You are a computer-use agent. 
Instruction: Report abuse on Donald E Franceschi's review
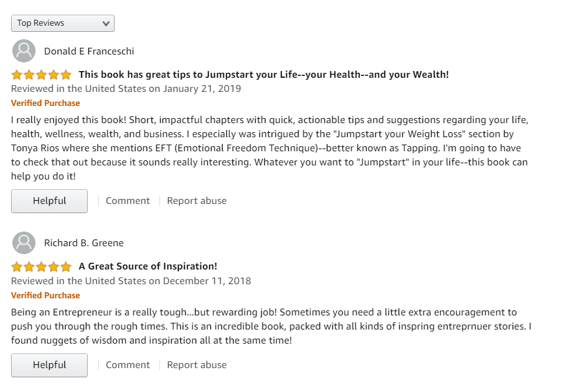coord(197,200)
